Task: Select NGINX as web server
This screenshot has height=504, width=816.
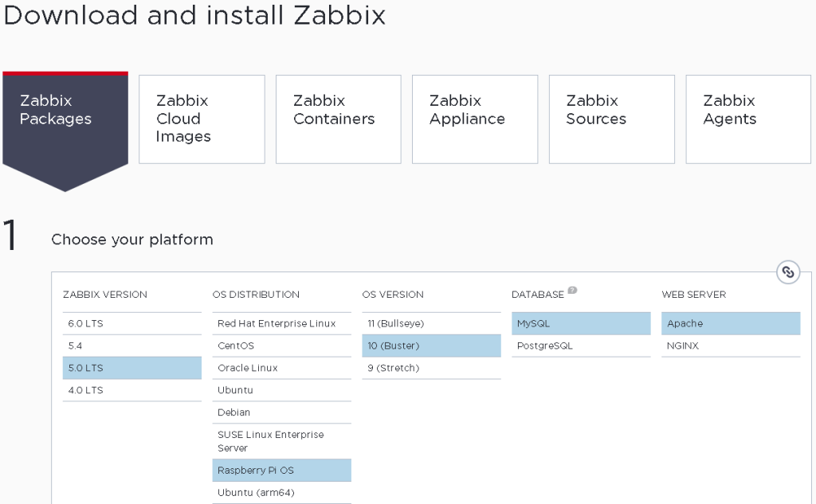Action: [731, 346]
